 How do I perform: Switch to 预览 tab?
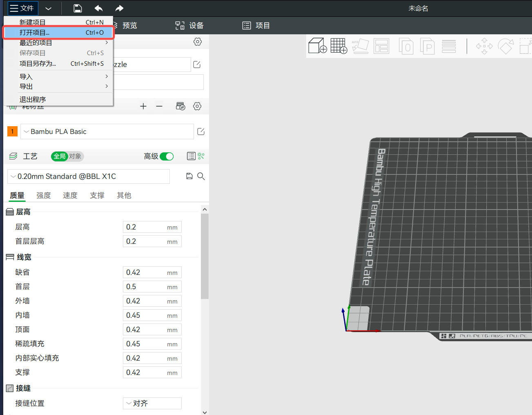click(130, 25)
